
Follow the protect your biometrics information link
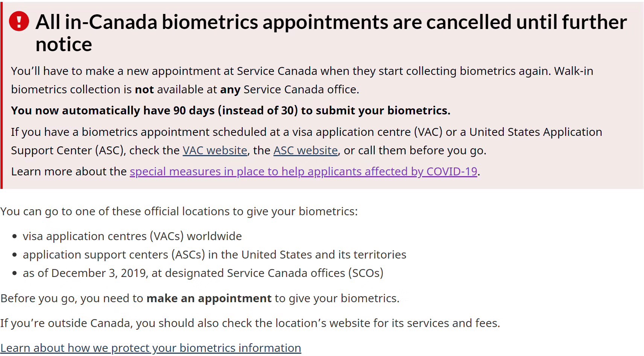click(x=150, y=348)
